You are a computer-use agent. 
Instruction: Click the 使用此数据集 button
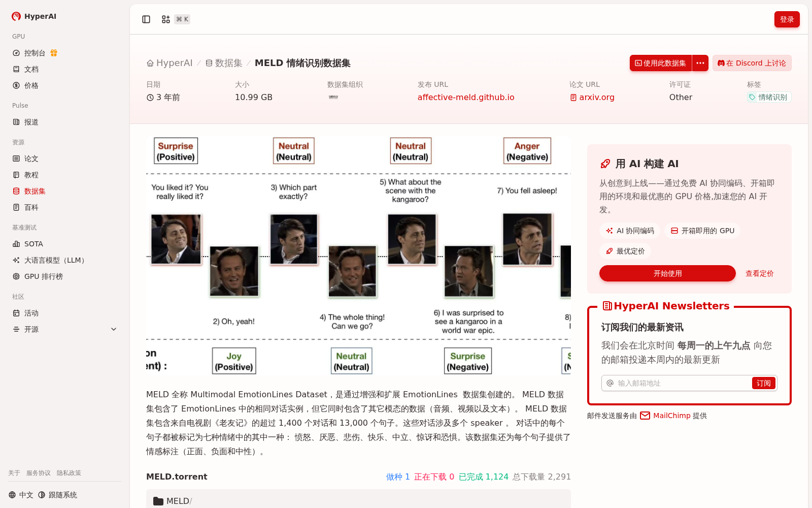tap(661, 63)
